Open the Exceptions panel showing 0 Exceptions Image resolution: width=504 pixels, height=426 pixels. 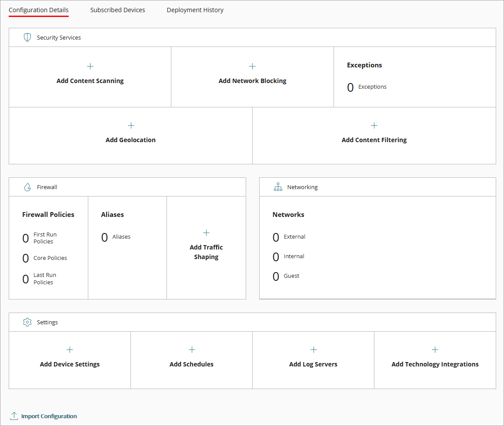point(368,87)
